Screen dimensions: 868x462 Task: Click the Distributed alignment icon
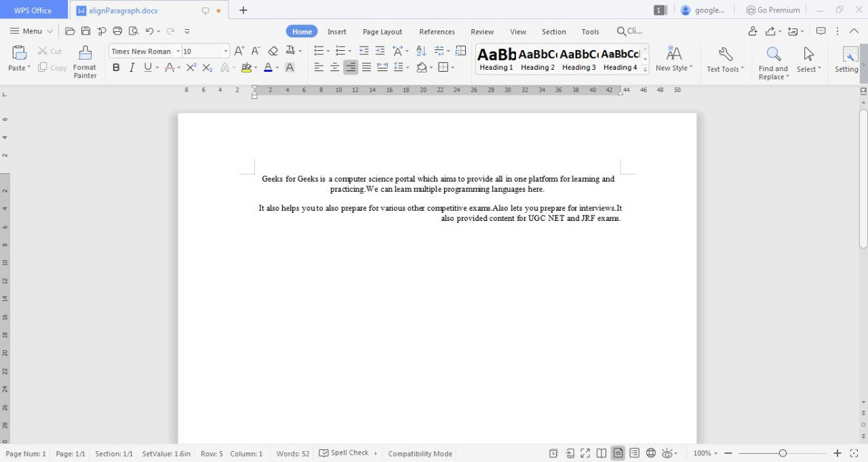point(382,67)
